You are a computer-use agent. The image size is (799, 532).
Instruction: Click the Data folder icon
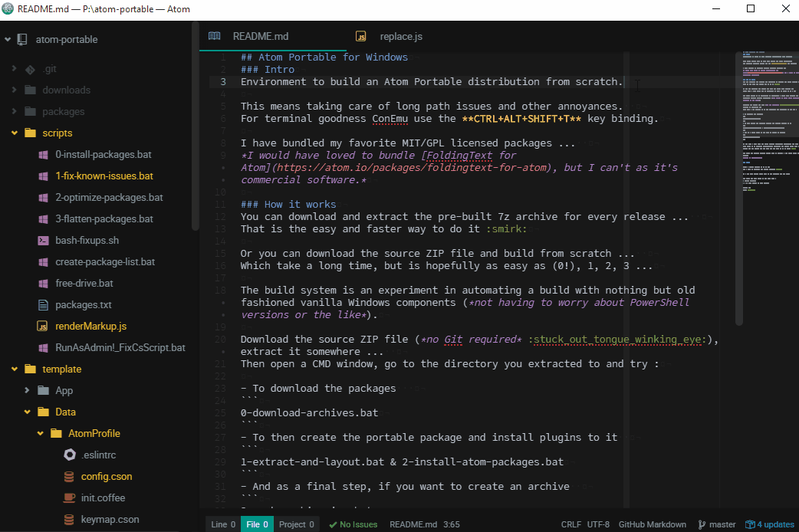43,412
